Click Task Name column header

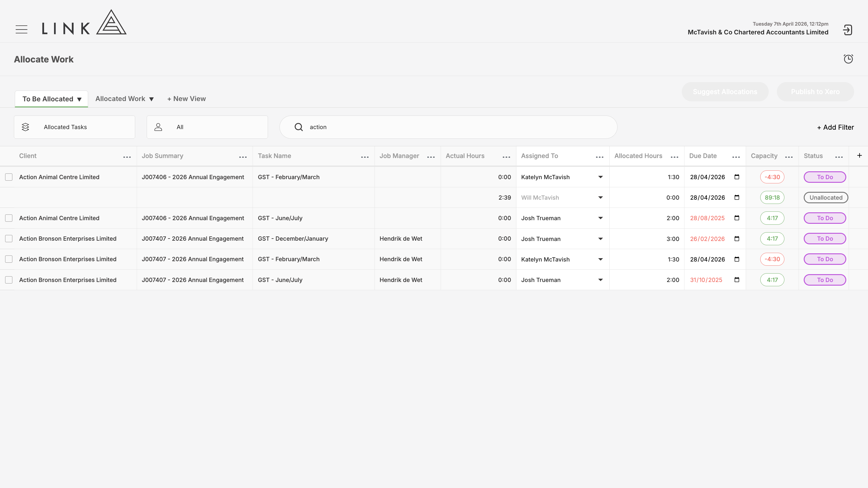pyautogui.click(x=274, y=156)
